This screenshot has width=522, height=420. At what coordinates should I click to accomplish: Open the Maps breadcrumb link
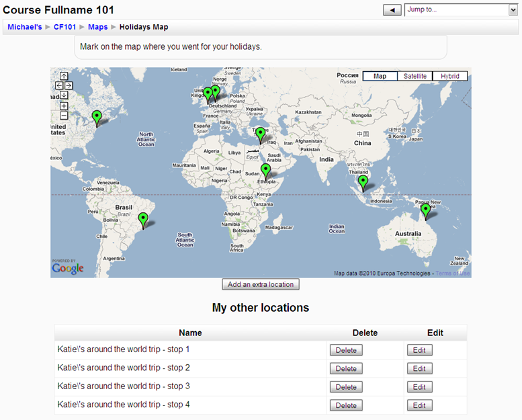pyautogui.click(x=97, y=27)
